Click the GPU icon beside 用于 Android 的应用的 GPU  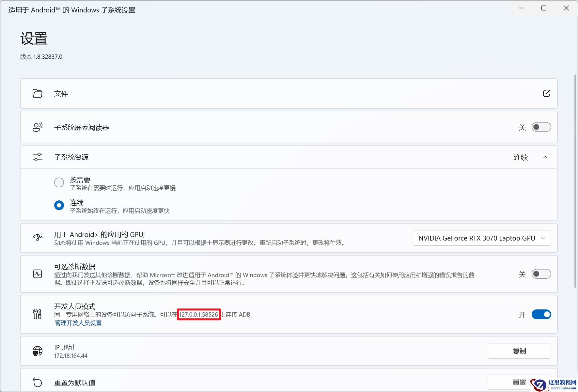point(37,238)
